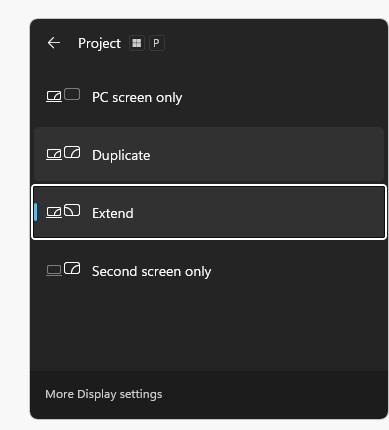Select the Duplicate projection option

tap(209, 155)
